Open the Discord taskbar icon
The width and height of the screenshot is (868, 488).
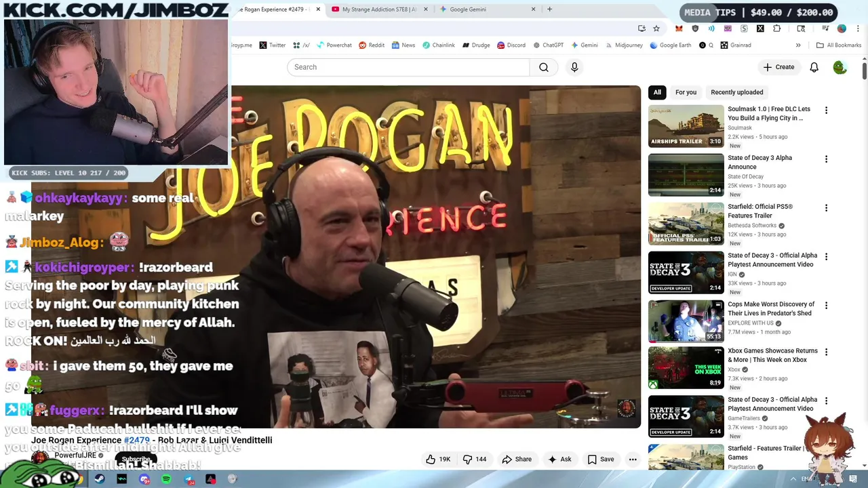144,479
